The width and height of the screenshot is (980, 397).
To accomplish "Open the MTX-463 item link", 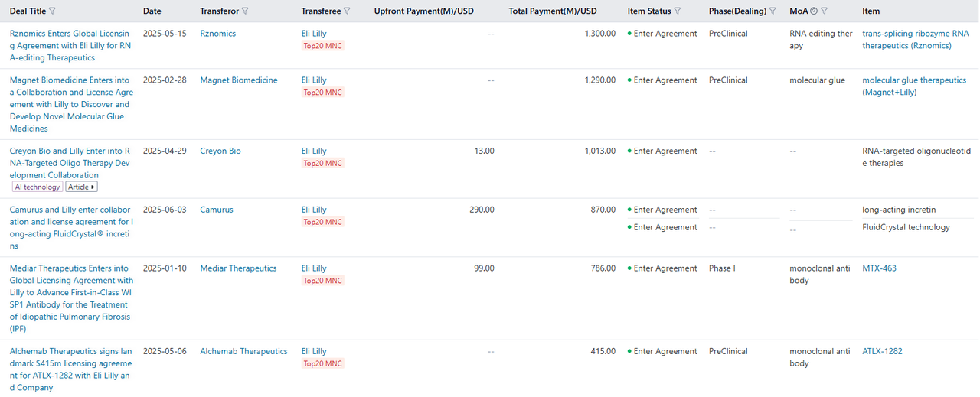I will pos(879,268).
